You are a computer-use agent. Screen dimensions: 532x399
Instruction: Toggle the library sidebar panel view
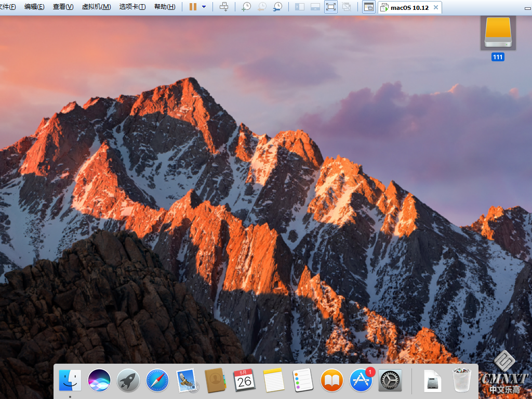(x=300, y=7)
